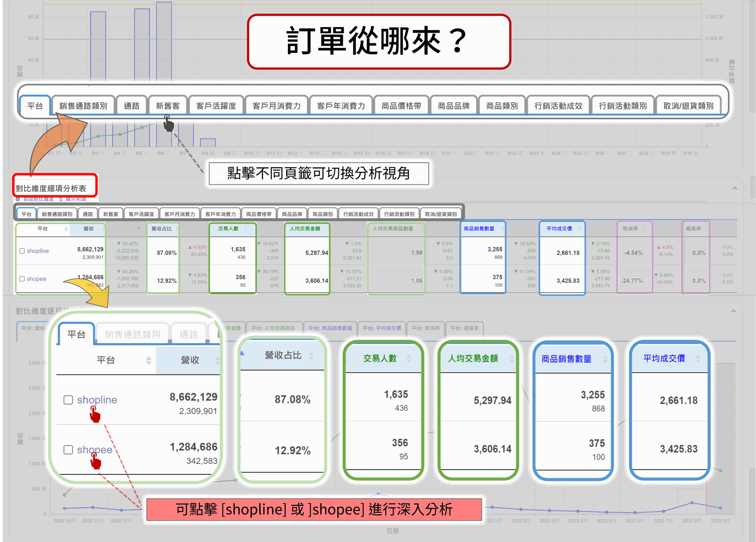Viewport: 756px width, 542px height.
Task: Select 行銷活動成效 in the compact tab row above the table
Action: [358, 214]
